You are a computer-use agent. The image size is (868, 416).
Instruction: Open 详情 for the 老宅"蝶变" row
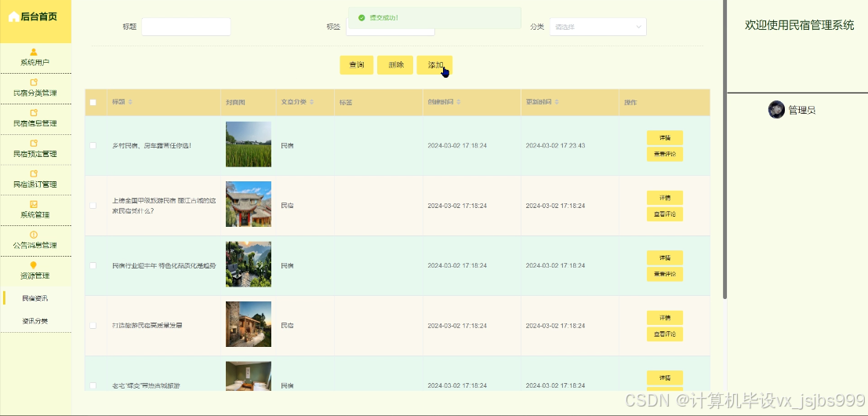[665, 378]
